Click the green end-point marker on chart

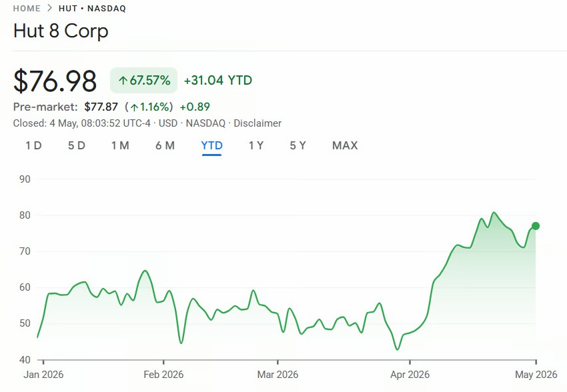point(536,226)
